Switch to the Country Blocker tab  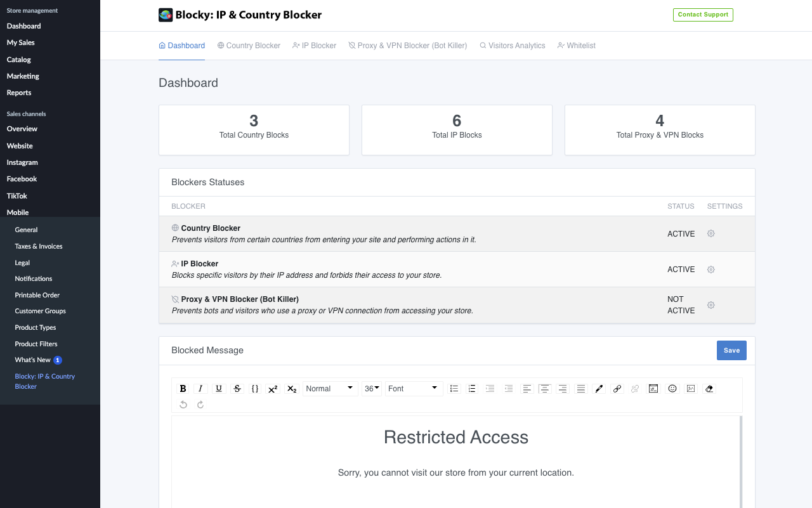(x=249, y=46)
